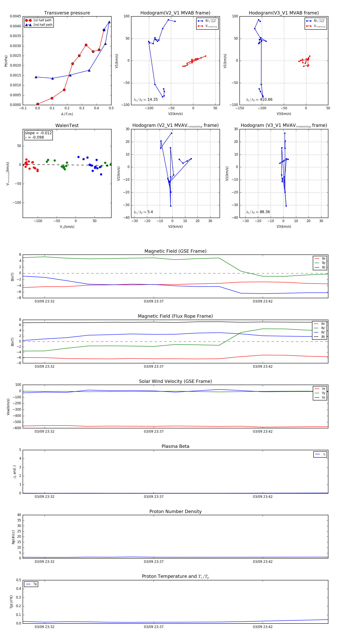This screenshot has height=644, width=351.
Task: Click the 'slope = -0.012' text box
Action: coord(38,133)
